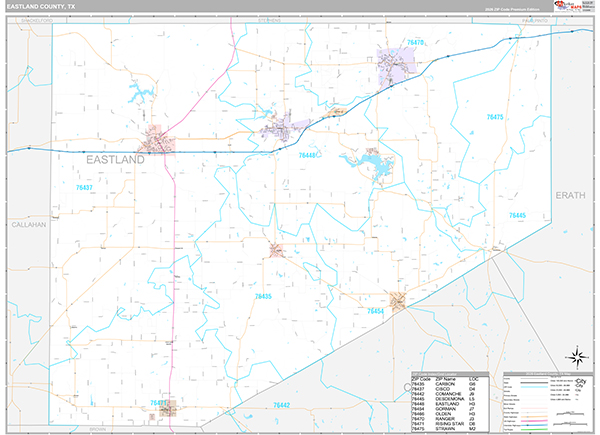The width and height of the screenshot is (600, 435).
Task: Click ZIP code label 76471 on the map
Action: (158, 403)
